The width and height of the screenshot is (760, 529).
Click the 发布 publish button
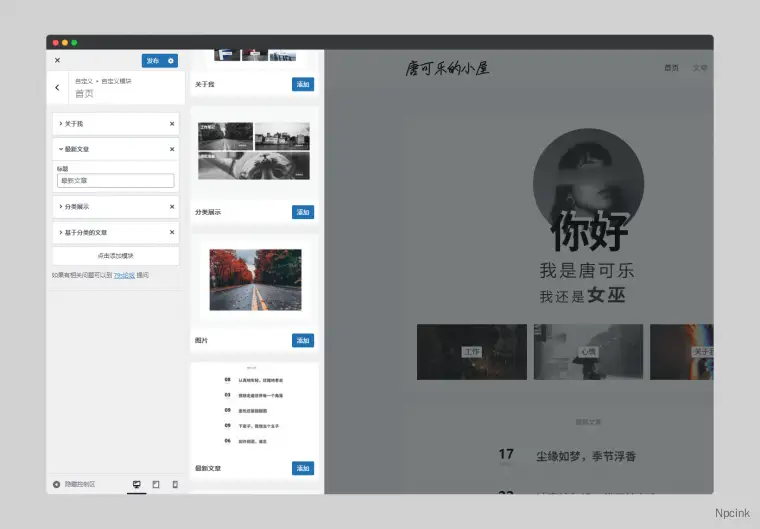tap(153, 61)
